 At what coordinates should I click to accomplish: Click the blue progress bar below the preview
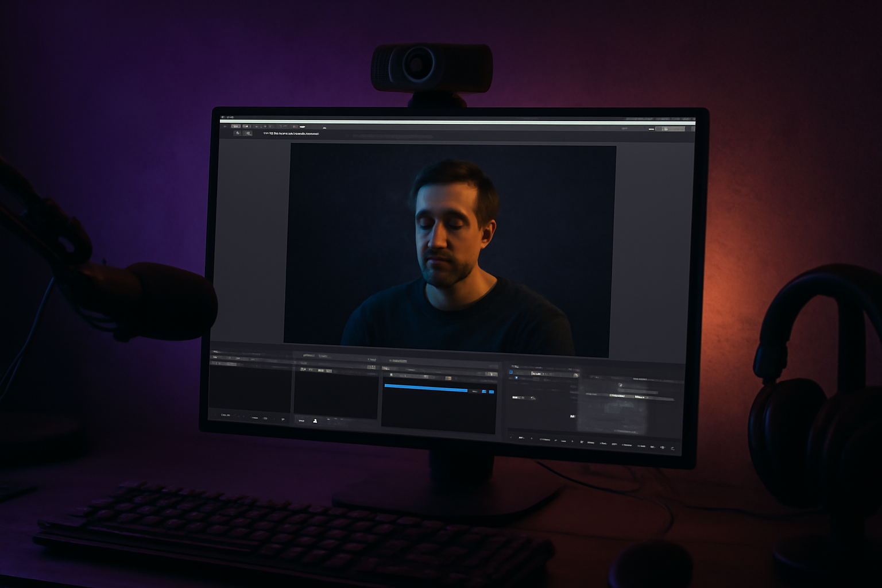[x=426, y=389]
